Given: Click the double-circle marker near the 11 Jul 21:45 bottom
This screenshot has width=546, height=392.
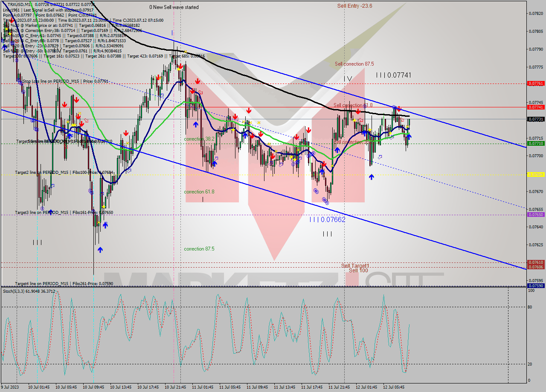Looking at the screenshot, I should pos(325,201).
